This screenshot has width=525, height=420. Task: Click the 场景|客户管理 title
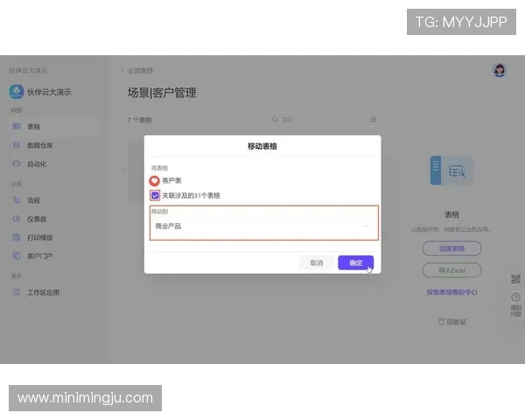pyautogui.click(x=162, y=93)
